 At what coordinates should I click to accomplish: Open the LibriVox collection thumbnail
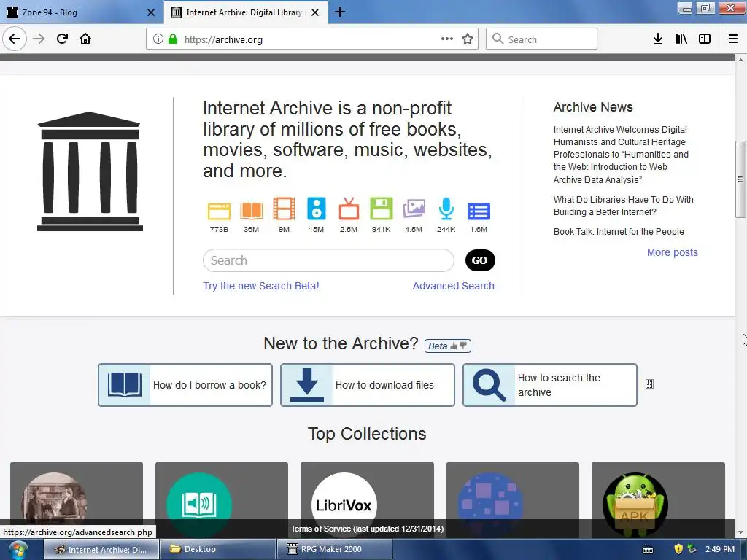click(344, 505)
